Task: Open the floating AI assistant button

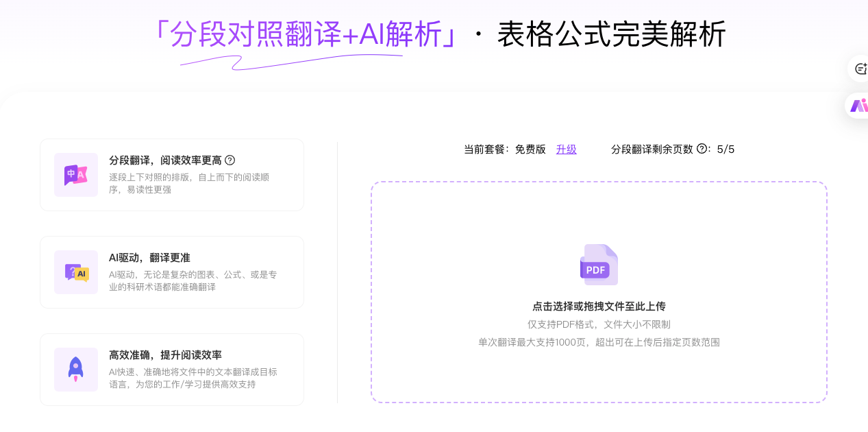Action: tap(858, 106)
